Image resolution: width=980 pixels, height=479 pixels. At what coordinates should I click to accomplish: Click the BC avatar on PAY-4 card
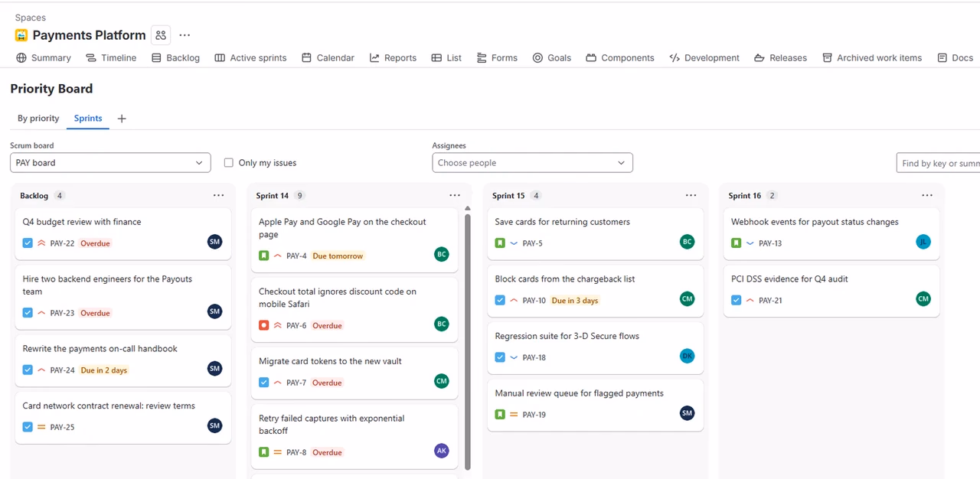441,254
